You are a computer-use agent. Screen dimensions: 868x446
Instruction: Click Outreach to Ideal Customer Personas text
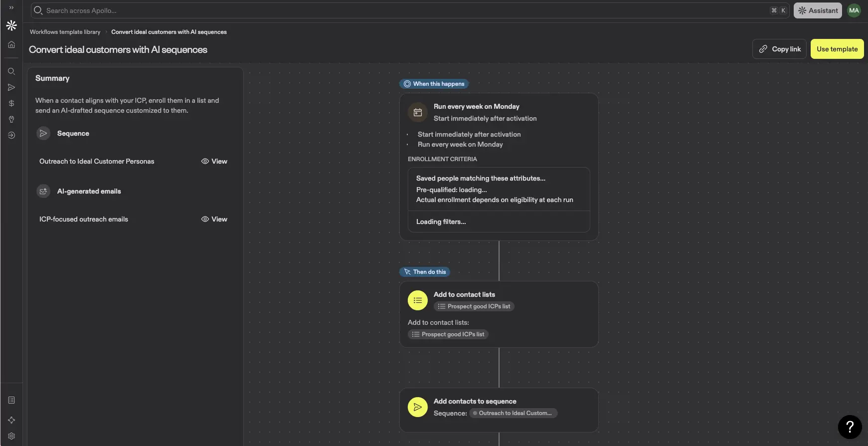tap(97, 161)
